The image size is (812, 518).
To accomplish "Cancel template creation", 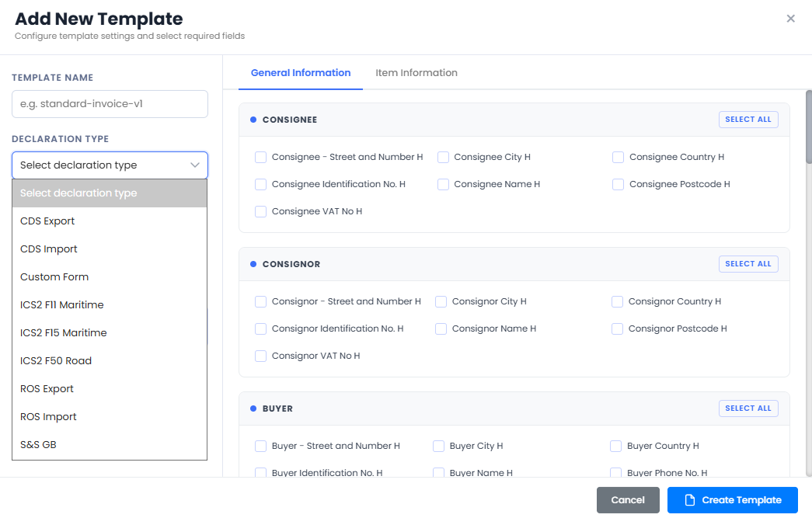I will tap(628, 500).
